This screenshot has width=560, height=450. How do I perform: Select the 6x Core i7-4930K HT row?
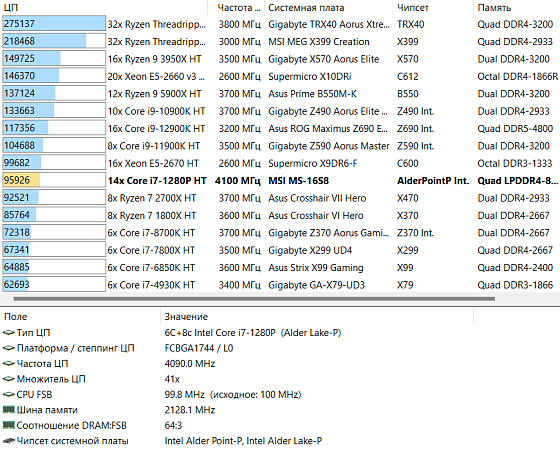[x=280, y=285]
